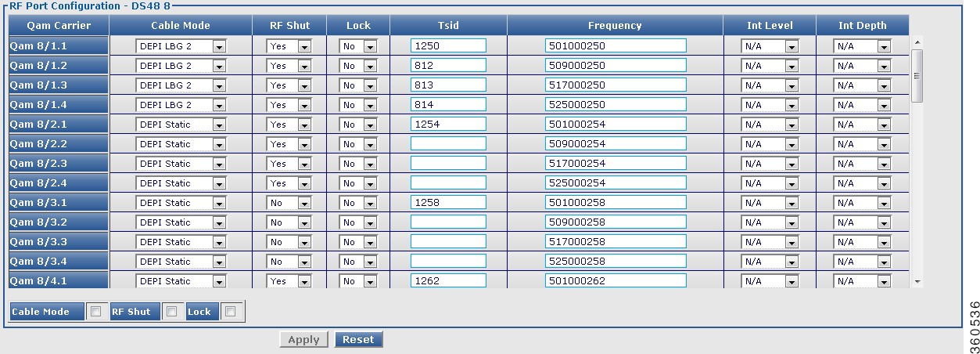Click Frequency field containing 509000250

tap(616, 66)
